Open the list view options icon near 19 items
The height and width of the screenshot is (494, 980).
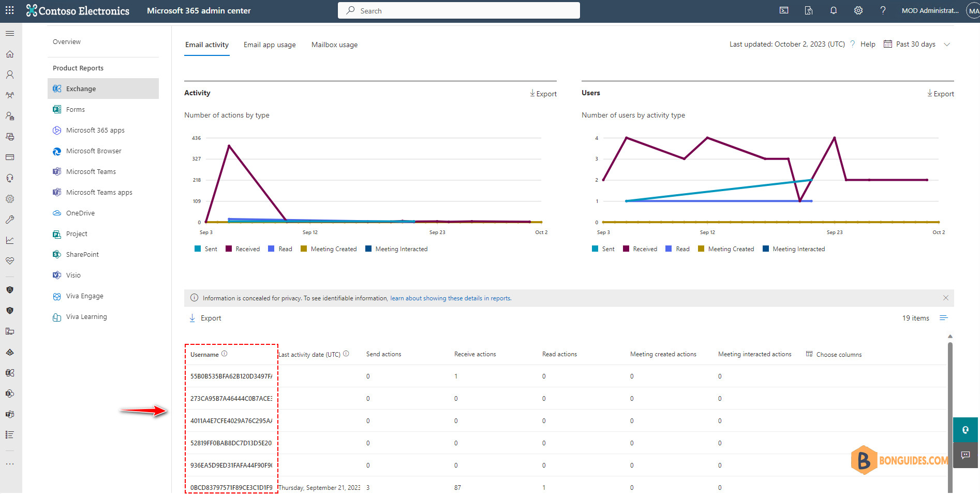tap(944, 318)
